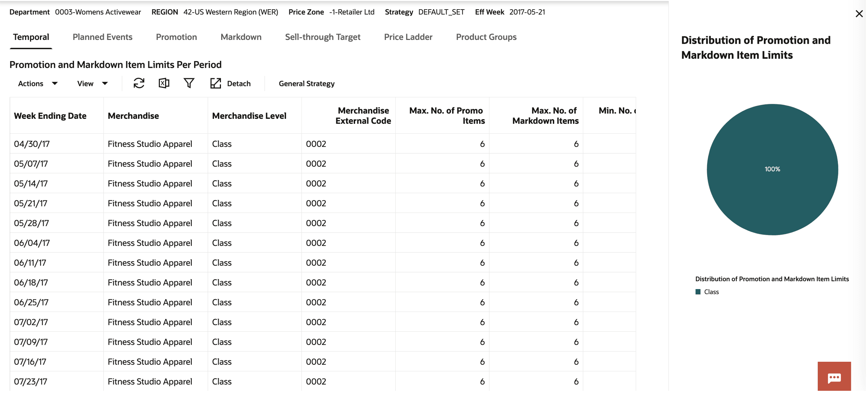Select the 05/21/17 week row

31,203
